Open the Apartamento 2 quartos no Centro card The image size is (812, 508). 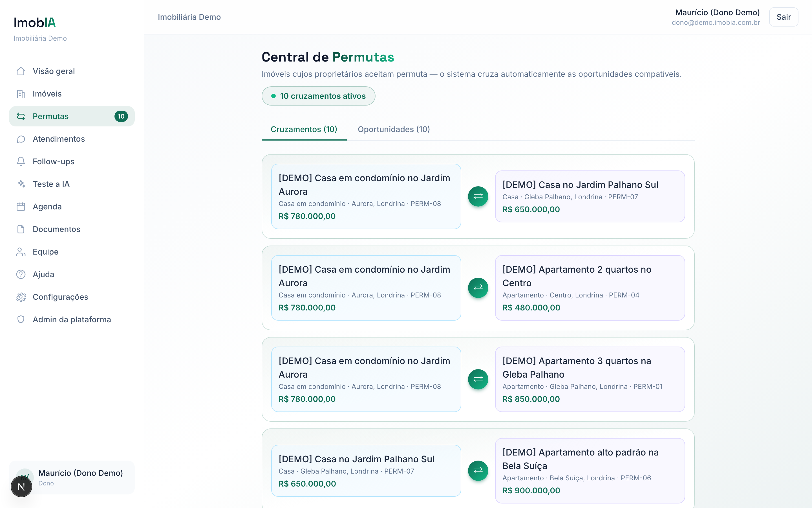590,288
